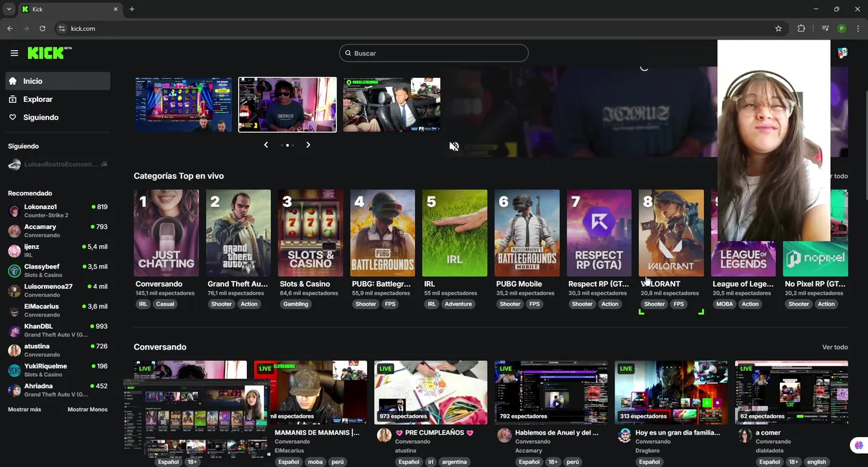The image size is (868, 467).
Task: Open the Kick browser tab
Action: 69,9
